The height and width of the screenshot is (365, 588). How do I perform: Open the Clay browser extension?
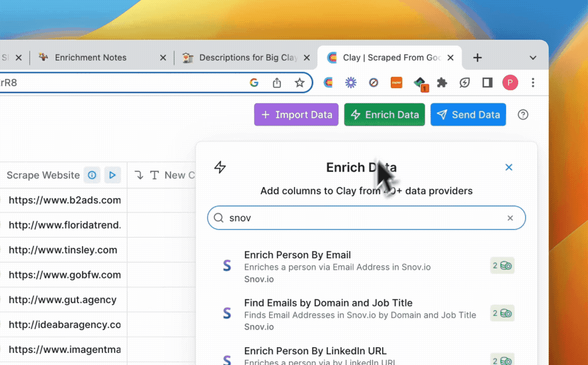328,83
